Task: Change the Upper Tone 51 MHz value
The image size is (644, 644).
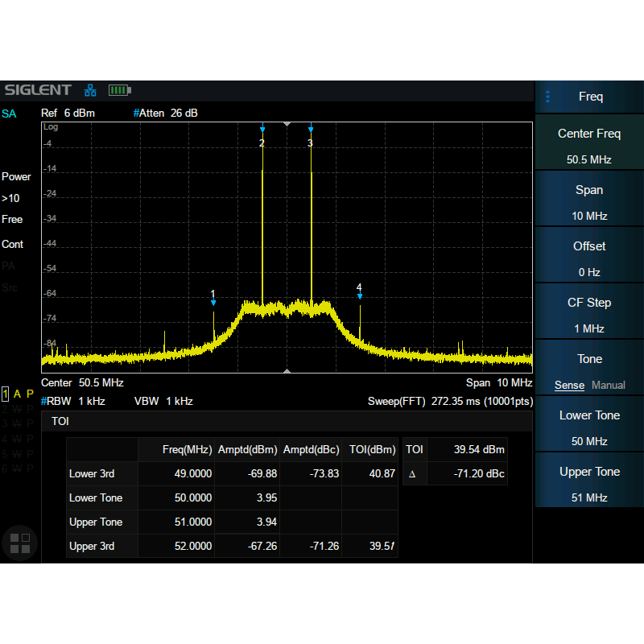Action: (x=589, y=484)
